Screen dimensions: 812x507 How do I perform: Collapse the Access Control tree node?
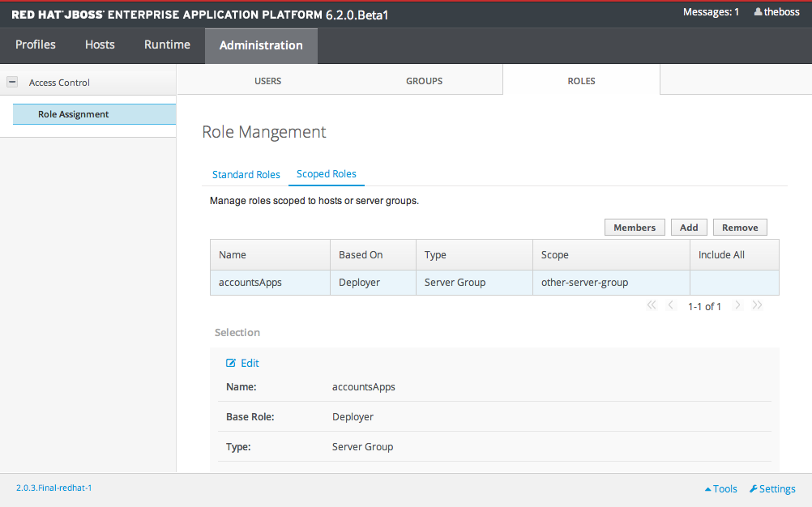click(12, 82)
